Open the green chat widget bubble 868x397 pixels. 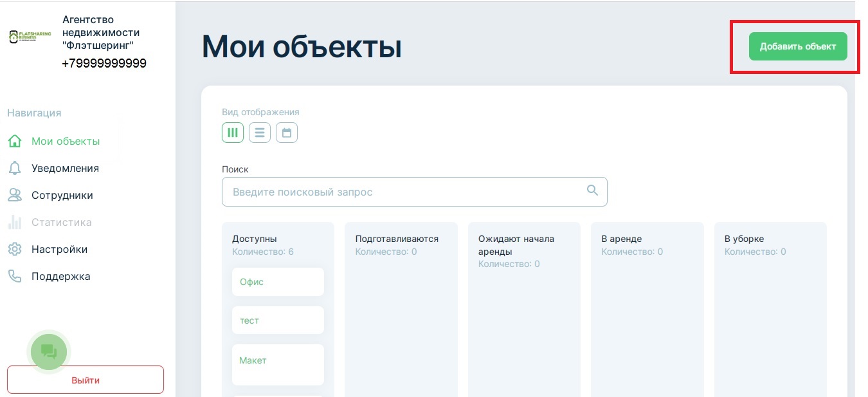click(x=49, y=351)
